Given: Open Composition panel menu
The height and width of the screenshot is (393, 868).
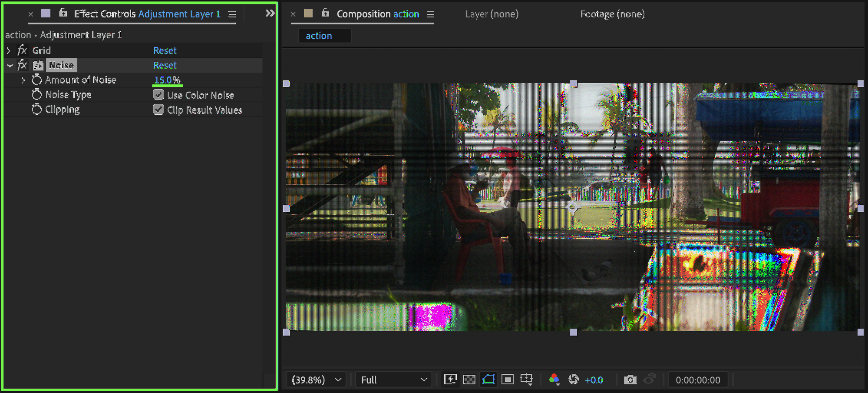Looking at the screenshot, I should click(x=430, y=14).
